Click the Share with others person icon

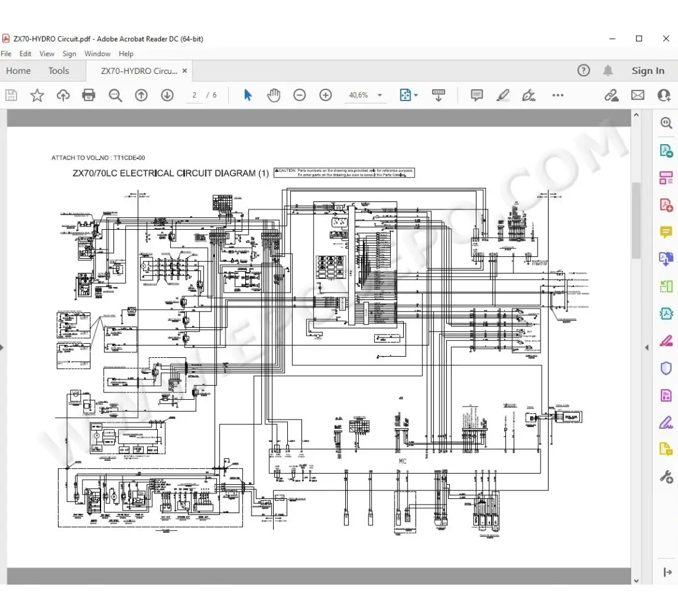664,95
